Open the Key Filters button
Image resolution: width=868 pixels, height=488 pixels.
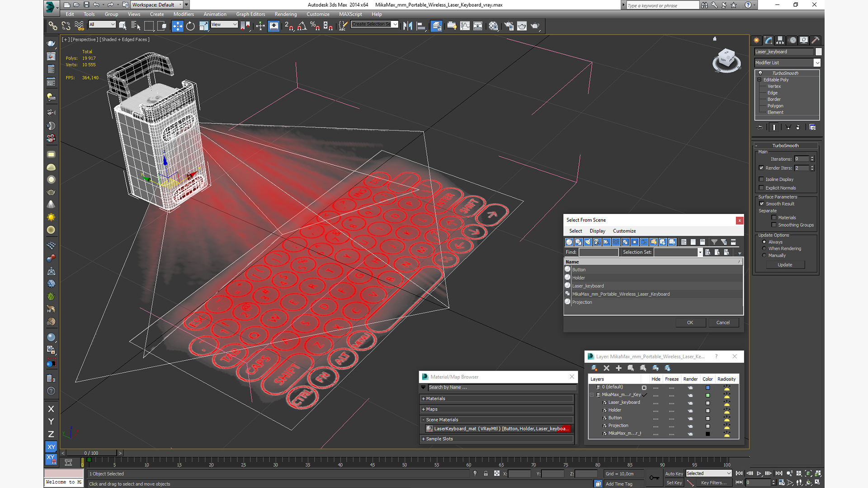pos(713,483)
